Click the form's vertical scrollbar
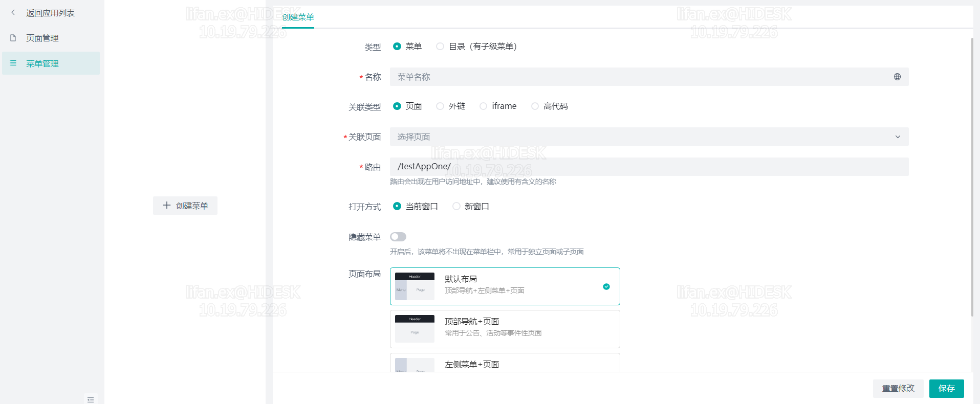The height and width of the screenshot is (404, 980). tap(972, 176)
